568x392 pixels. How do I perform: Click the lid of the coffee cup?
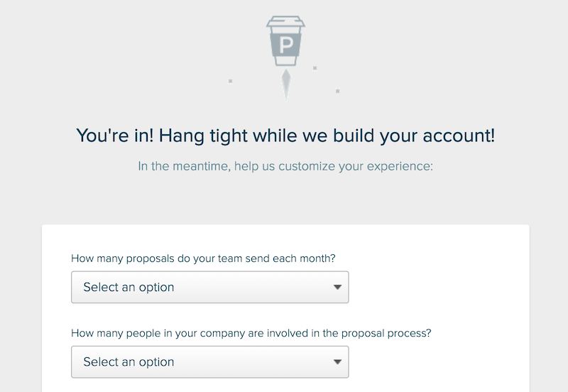[x=286, y=22]
